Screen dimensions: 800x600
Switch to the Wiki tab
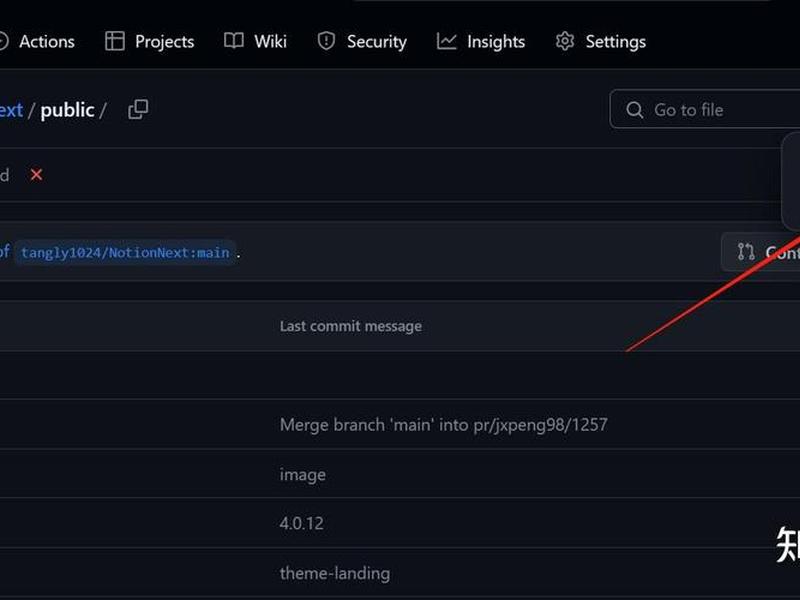coord(255,41)
